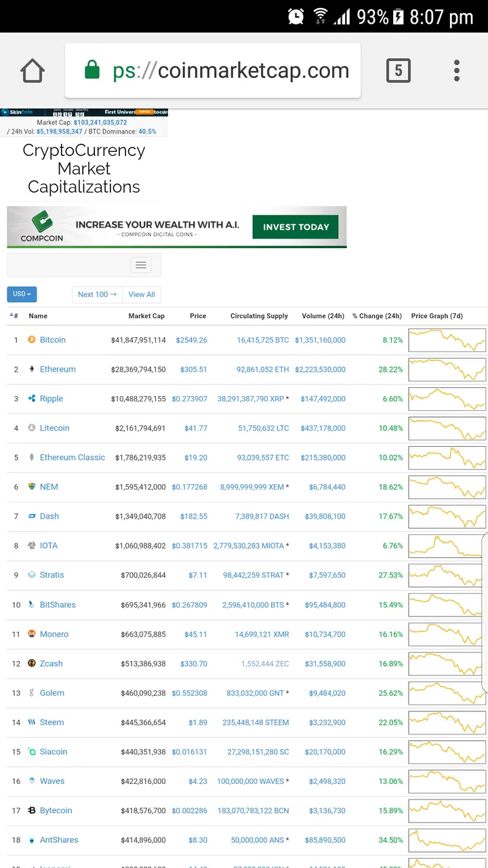The image size is (488, 868).
Task: Click the Compcoin logo in the ad
Action: 42,226
